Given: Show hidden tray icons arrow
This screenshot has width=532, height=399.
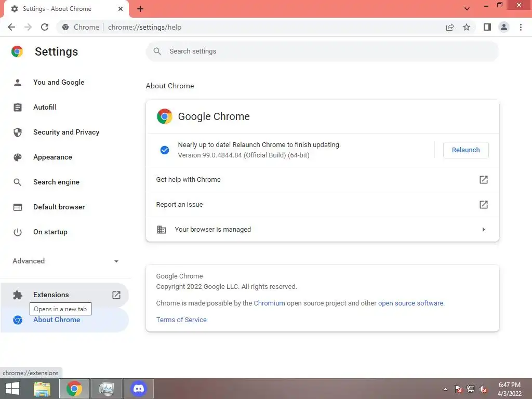Looking at the screenshot, I should pos(445,389).
